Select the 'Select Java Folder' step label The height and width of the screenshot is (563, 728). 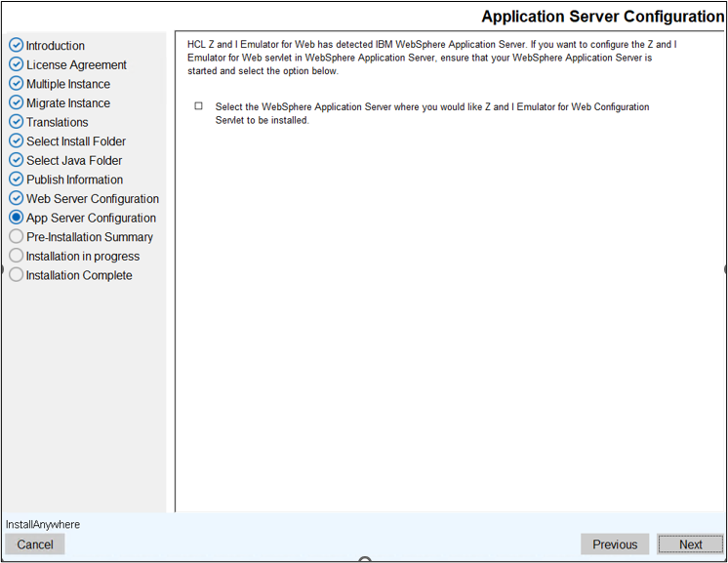[74, 161]
